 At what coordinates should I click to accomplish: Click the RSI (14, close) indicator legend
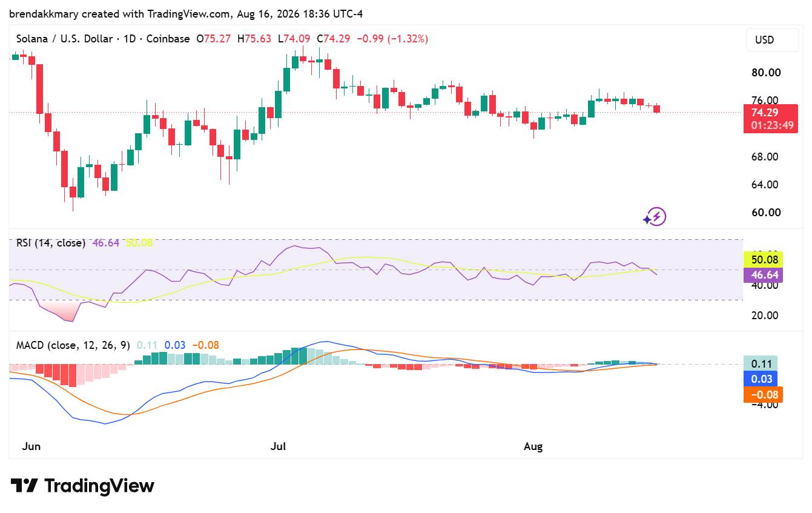51,243
